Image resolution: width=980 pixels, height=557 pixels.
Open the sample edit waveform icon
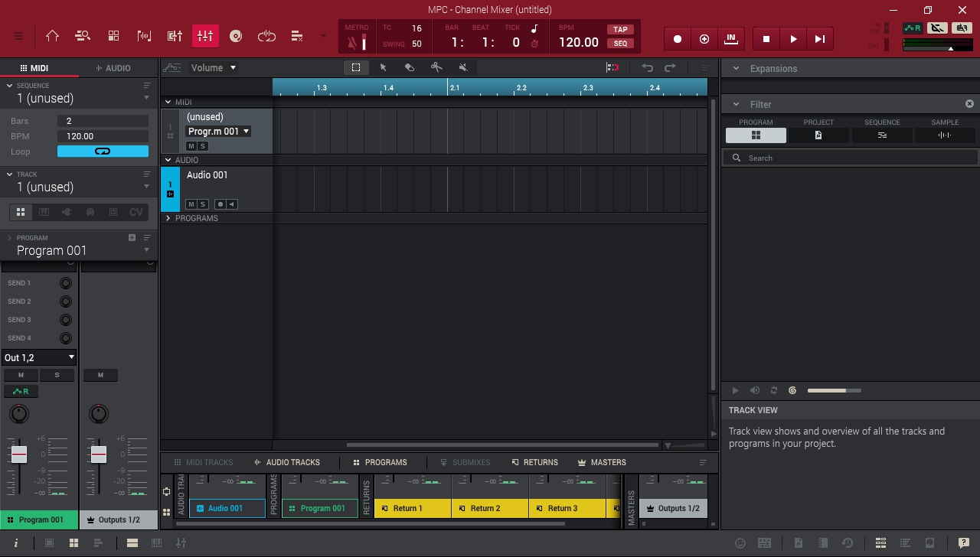(144, 36)
